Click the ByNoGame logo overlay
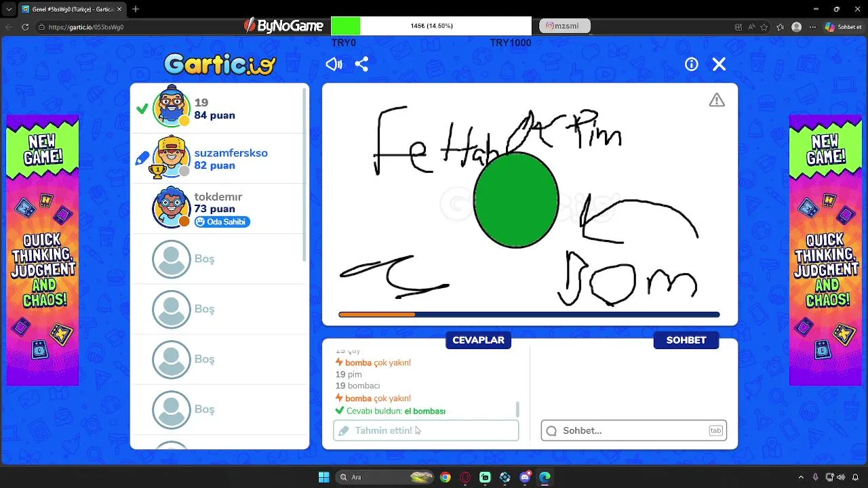Image resolution: width=868 pixels, height=488 pixels. [283, 26]
